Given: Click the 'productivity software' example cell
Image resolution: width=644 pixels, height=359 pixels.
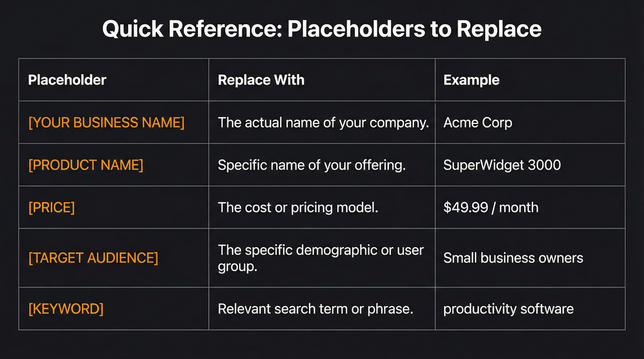Looking at the screenshot, I should point(508,308).
